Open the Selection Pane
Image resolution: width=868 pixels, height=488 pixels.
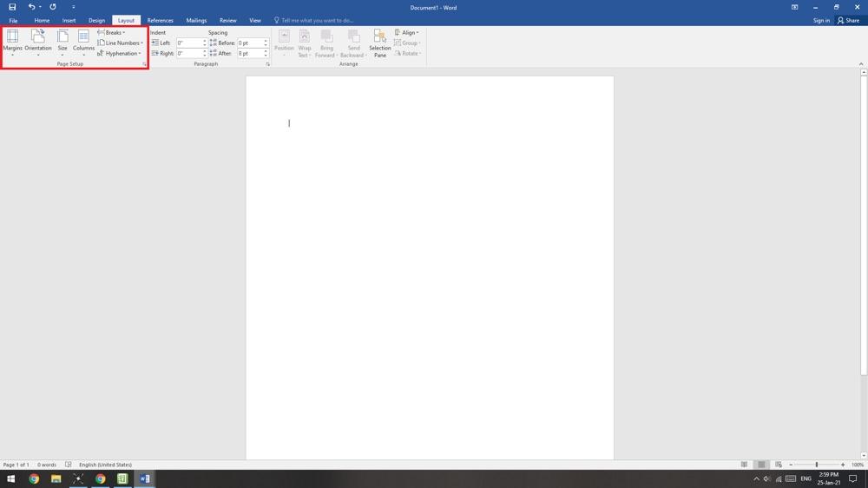[x=379, y=43]
